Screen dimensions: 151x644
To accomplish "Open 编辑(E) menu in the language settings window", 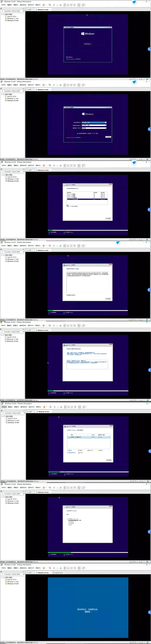I will (10, 85).
